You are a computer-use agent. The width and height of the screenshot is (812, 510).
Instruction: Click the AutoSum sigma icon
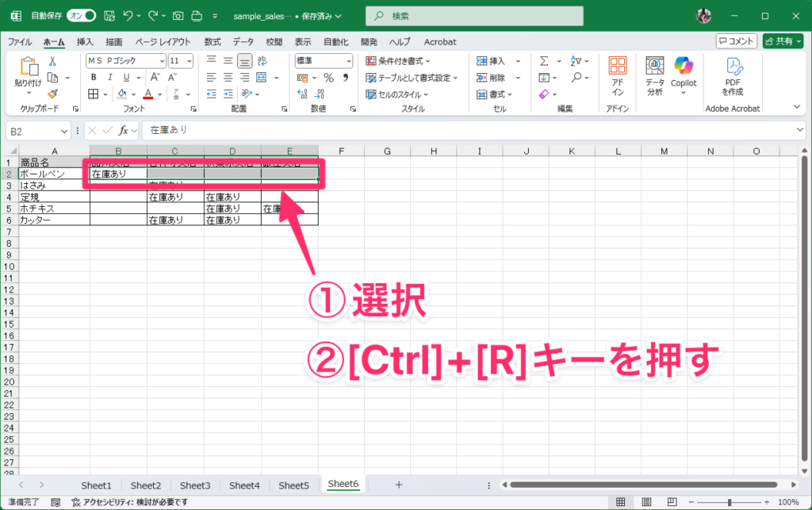click(544, 61)
